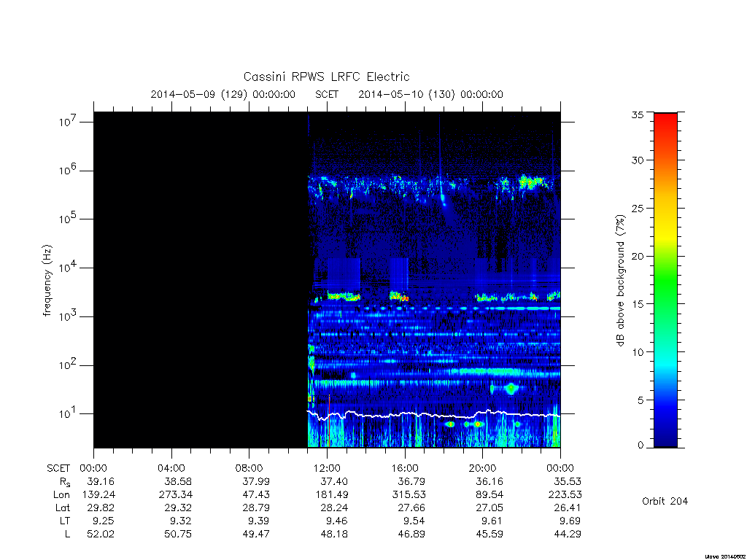
Task: Click the Rs value '37.40'
Action: [334, 481]
